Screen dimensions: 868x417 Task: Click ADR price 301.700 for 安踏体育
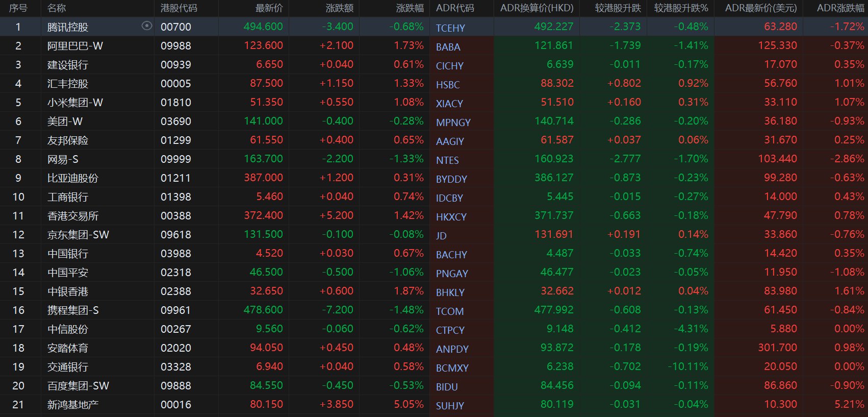coord(777,348)
